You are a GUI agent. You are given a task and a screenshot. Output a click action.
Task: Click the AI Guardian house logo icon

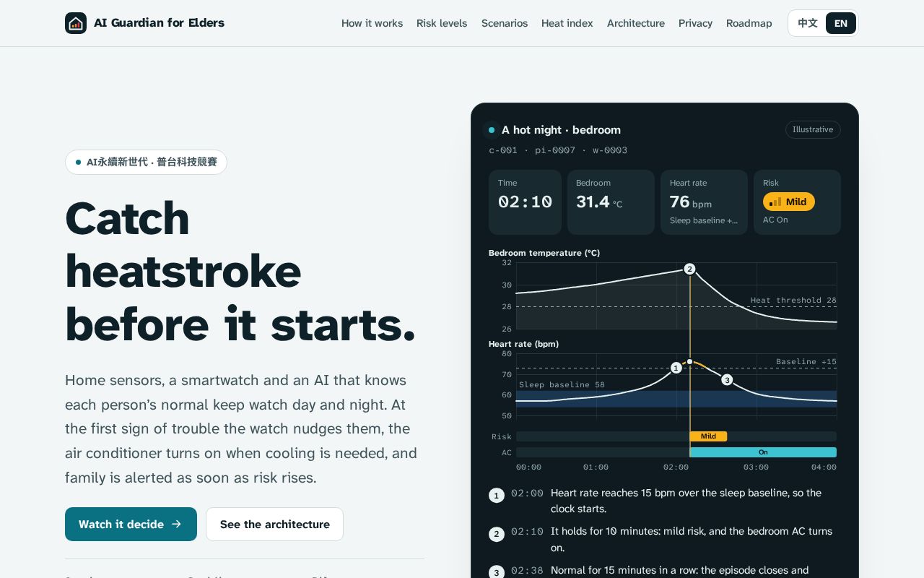[76, 23]
